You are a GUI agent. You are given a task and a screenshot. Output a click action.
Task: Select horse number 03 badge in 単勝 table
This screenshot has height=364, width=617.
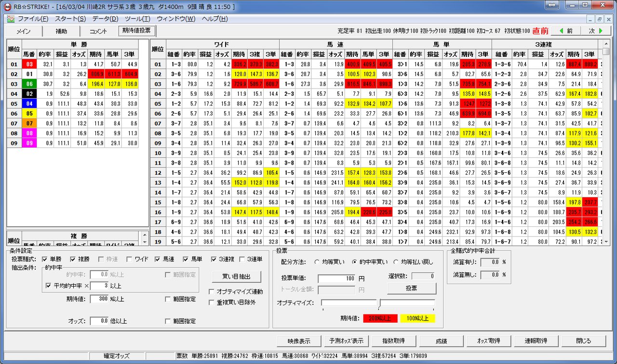[29, 64]
